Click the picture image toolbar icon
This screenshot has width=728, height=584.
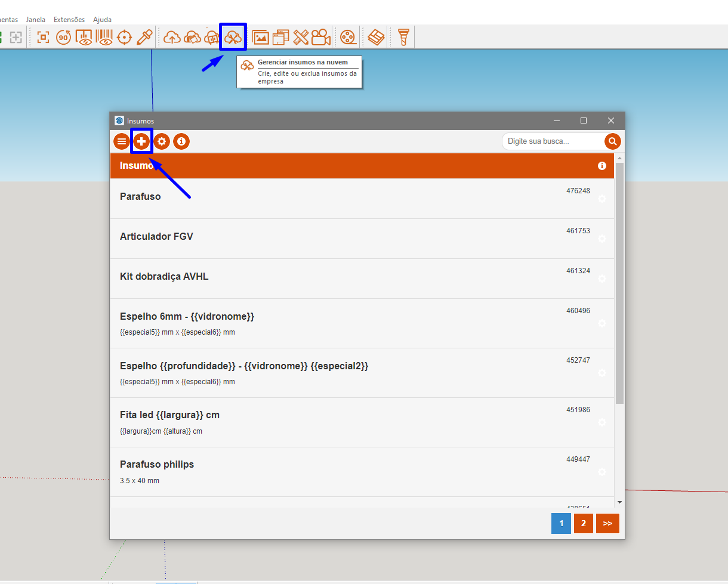pyautogui.click(x=261, y=38)
